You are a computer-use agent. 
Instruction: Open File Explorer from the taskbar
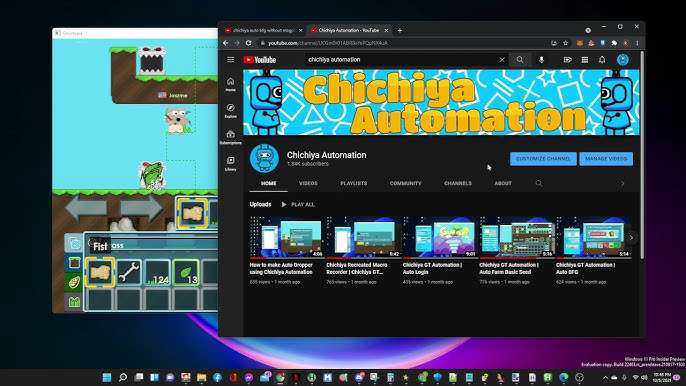[201, 377]
